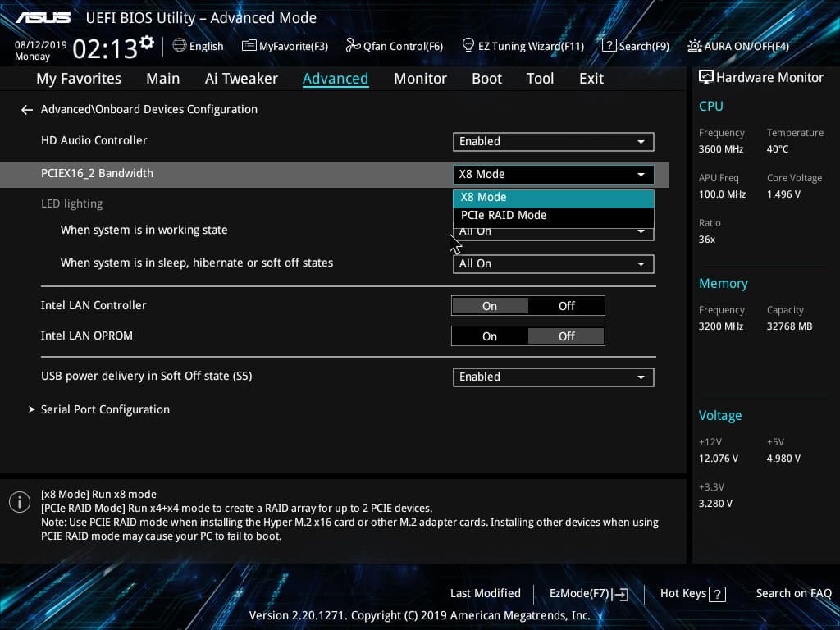Open the USB power delivery S5 dropdown

tap(554, 377)
